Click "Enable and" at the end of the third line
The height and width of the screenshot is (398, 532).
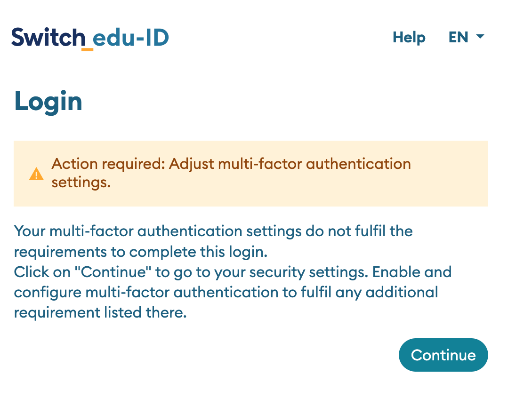click(412, 272)
